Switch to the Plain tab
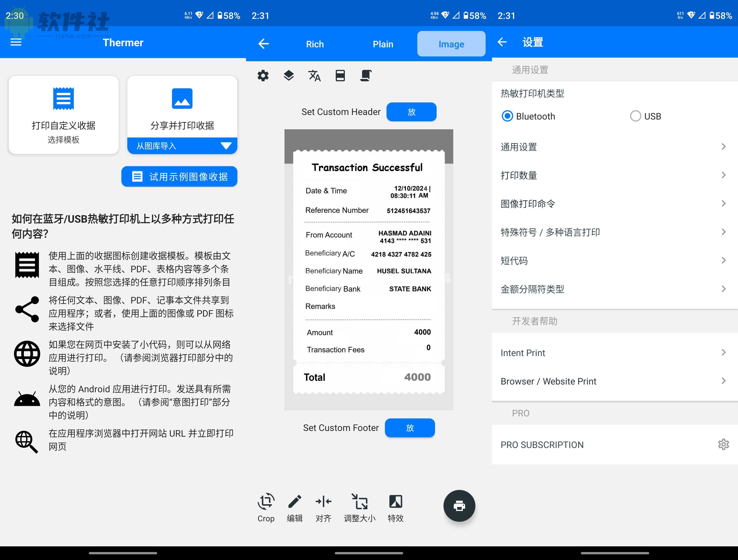 (x=383, y=44)
